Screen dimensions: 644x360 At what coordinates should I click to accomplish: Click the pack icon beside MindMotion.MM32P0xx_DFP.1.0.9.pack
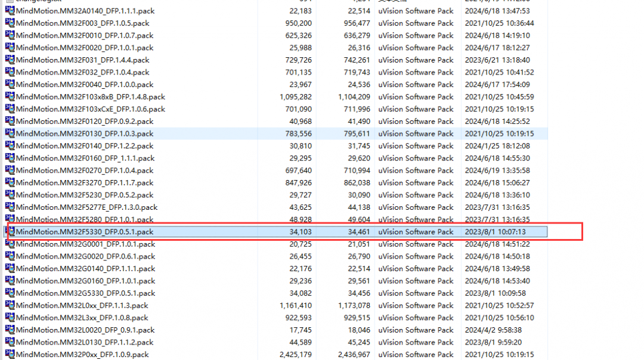10,354
